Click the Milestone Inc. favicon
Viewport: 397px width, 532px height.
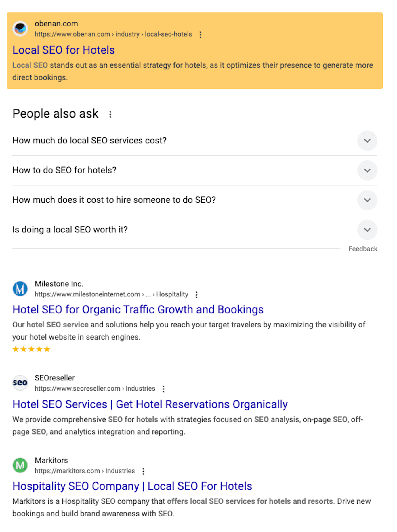tap(20, 289)
